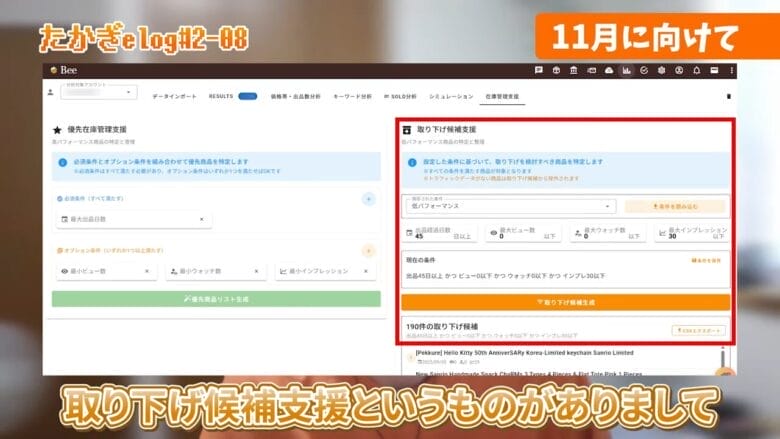Click the candidate list scrollbar
Image resolution: width=780 pixels, height=439 pixels.
coord(723,357)
